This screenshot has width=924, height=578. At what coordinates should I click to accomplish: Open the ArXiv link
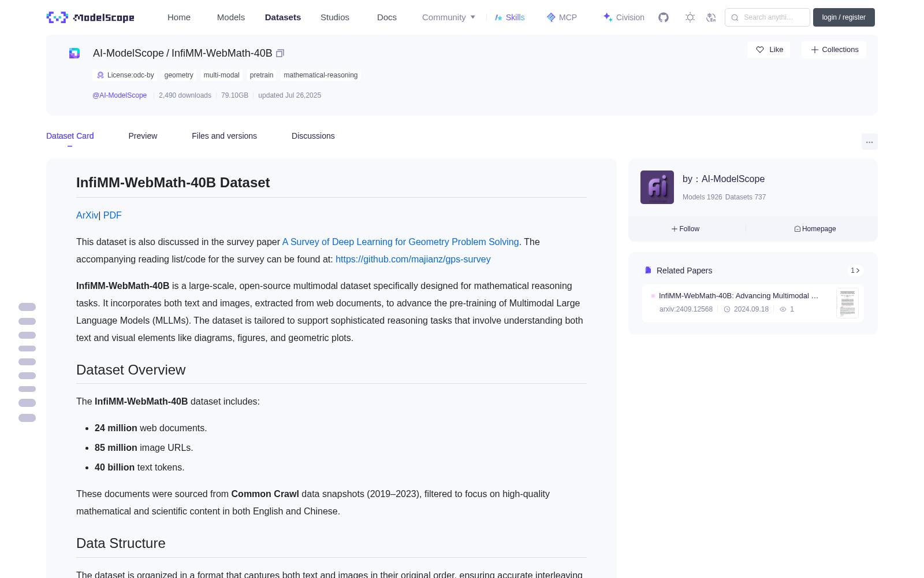point(87,215)
